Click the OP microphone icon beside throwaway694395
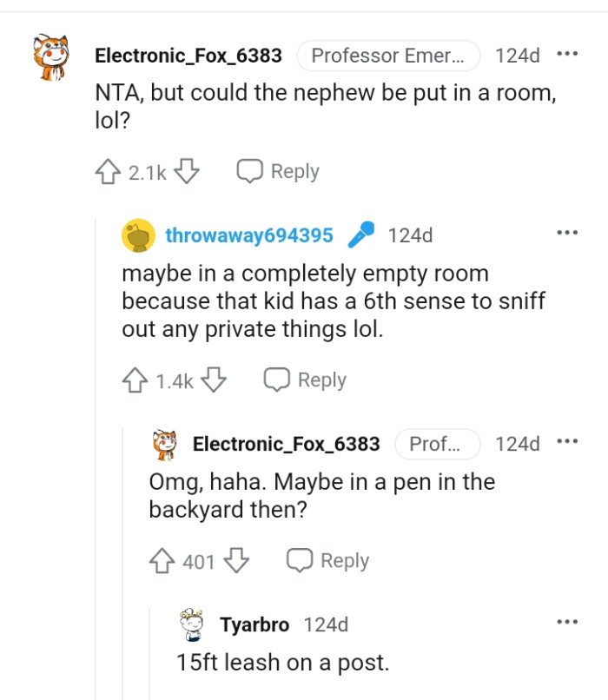 coord(360,235)
